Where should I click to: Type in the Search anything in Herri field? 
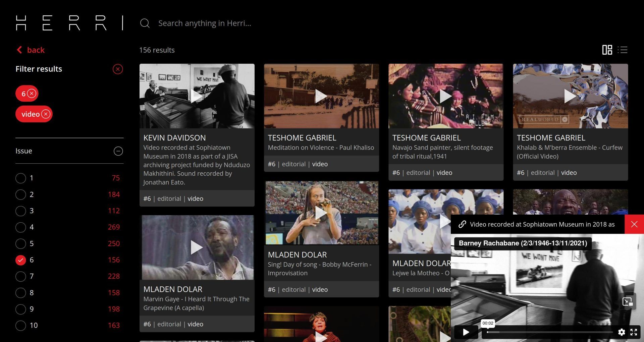coord(205,23)
